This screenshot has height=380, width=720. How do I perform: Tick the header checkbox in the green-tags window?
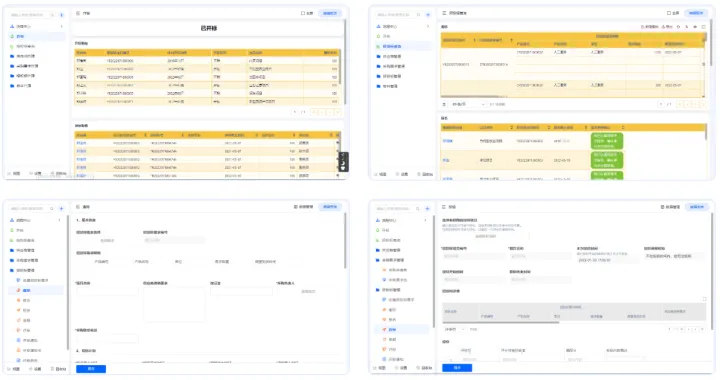(669, 13)
